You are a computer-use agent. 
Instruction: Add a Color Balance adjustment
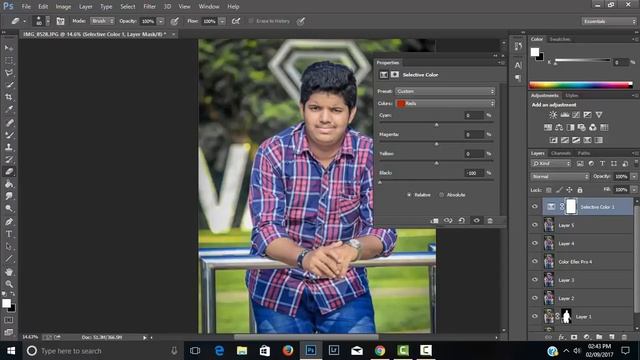pyautogui.click(x=559, y=128)
